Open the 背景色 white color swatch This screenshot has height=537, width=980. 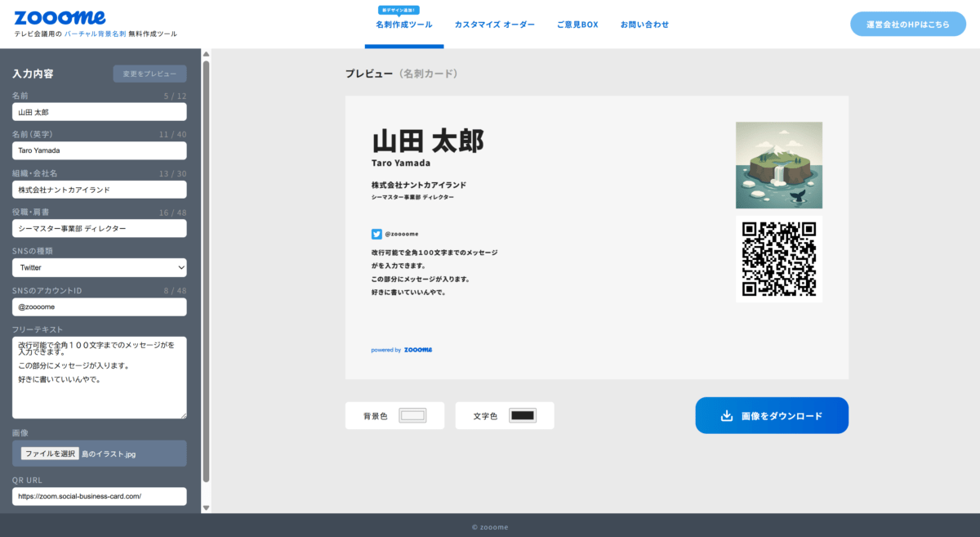[412, 415]
